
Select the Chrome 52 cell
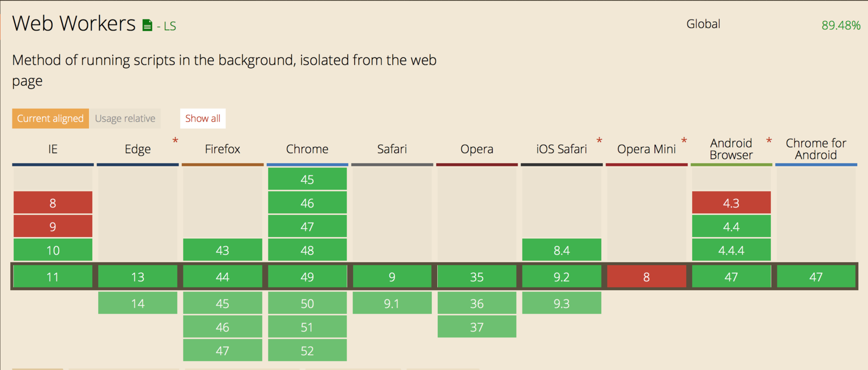tap(307, 350)
